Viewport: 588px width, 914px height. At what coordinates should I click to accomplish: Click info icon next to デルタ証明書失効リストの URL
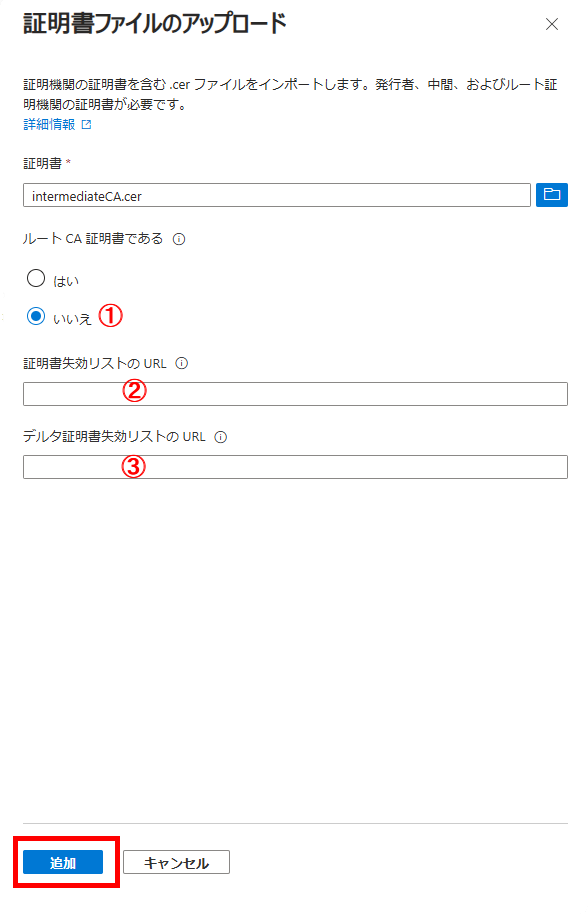[220, 437]
